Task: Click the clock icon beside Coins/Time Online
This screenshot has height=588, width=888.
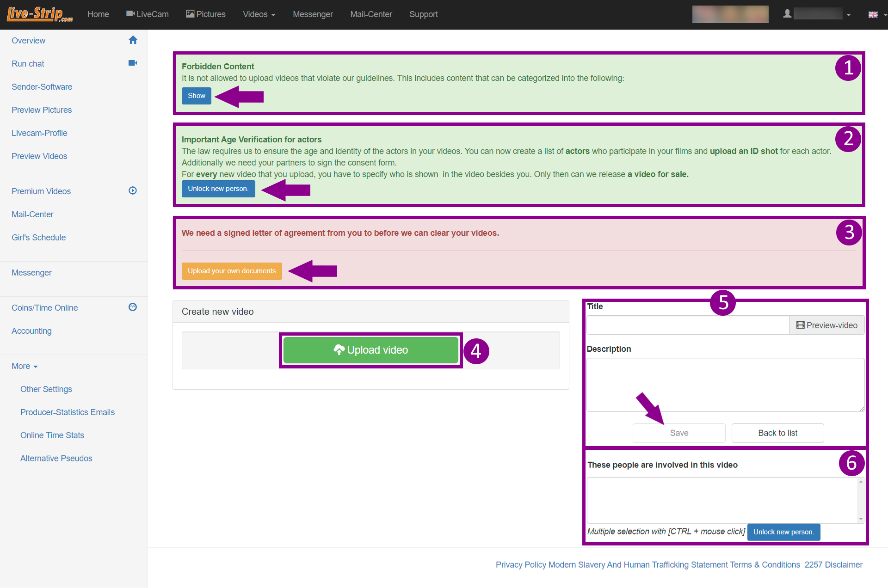Action: [133, 307]
